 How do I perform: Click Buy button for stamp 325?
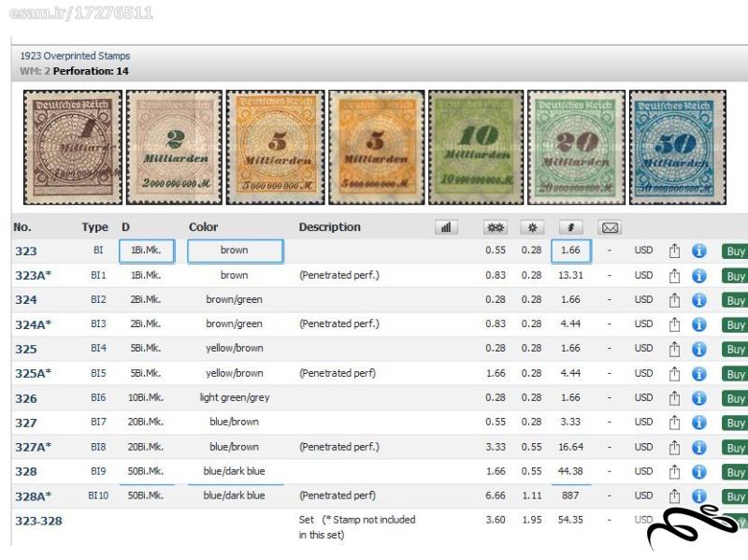(735, 350)
